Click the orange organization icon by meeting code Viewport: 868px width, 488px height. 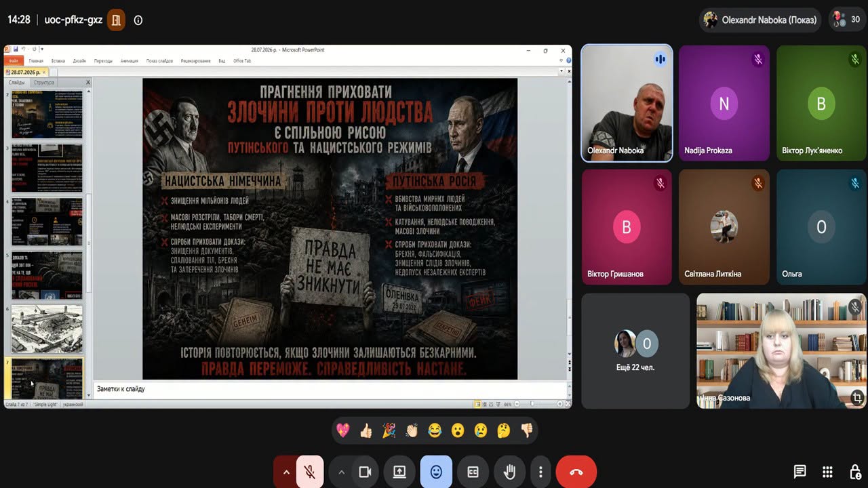pos(116,20)
